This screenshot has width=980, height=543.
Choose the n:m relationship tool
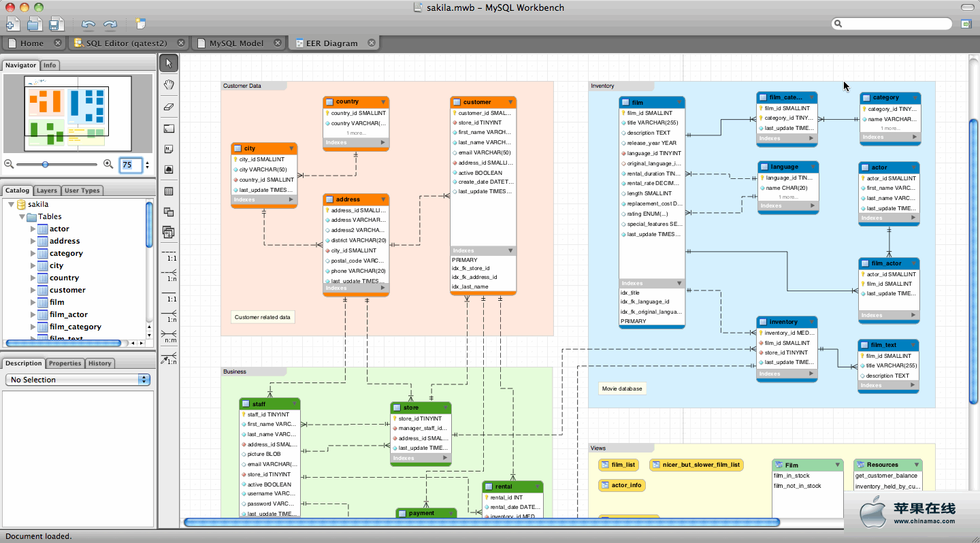[x=169, y=336]
